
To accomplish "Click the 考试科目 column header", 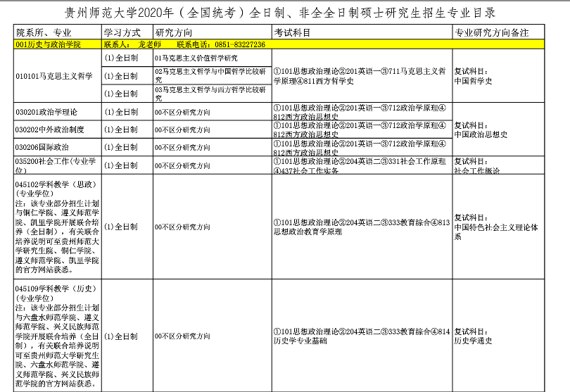I will coord(292,33).
